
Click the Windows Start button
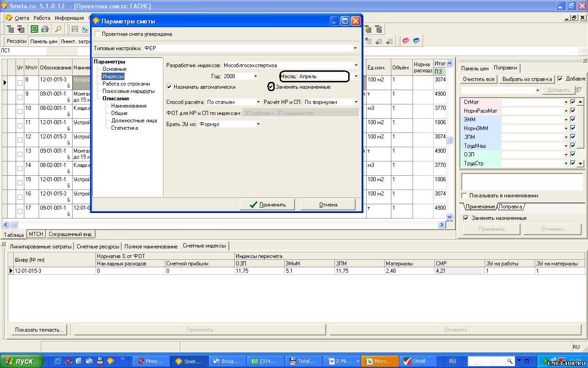point(22,361)
